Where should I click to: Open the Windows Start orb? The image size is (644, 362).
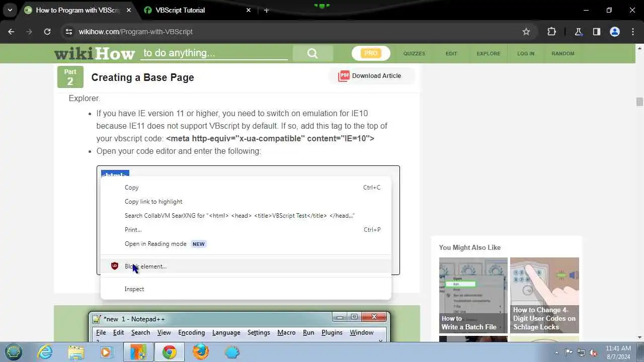(x=14, y=352)
